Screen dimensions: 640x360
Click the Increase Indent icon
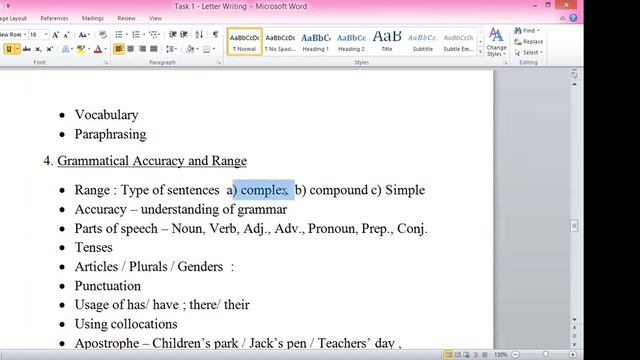tap(184, 35)
